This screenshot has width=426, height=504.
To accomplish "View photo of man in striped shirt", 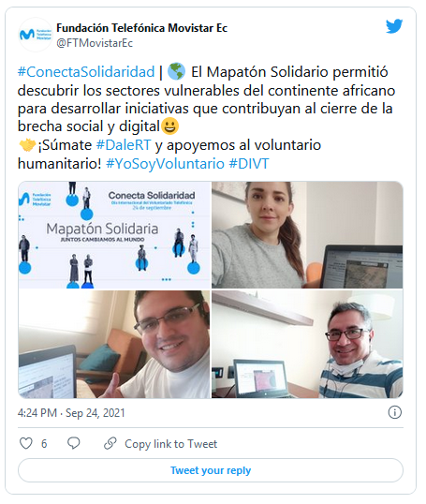I will (307, 344).
